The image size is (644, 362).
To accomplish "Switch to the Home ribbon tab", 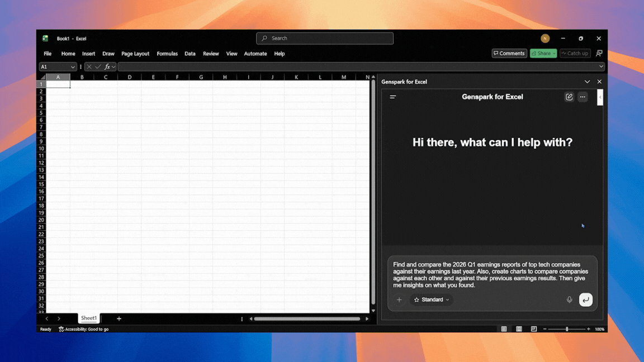I will click(x=68, y=54).
